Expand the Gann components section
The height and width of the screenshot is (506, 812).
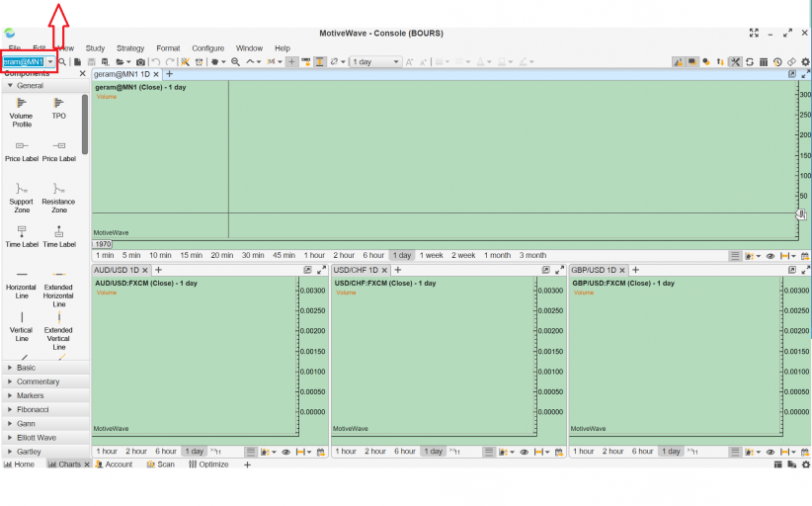point(45,424)
